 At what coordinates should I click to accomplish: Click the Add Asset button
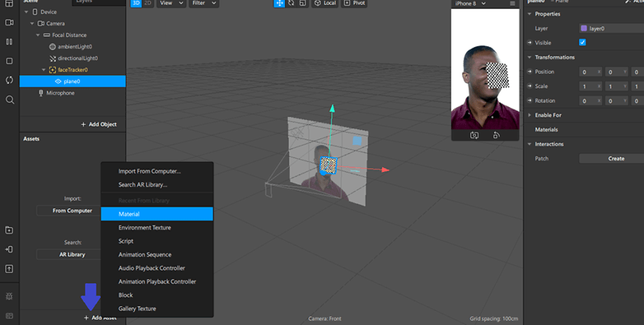100,318
